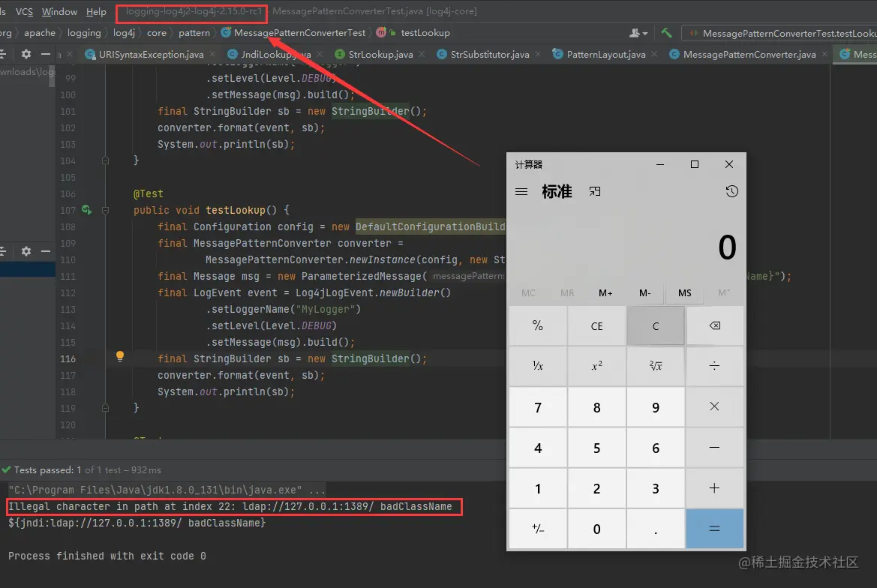
Task: Click the Calculator divide key
Action: coord(715,366)
